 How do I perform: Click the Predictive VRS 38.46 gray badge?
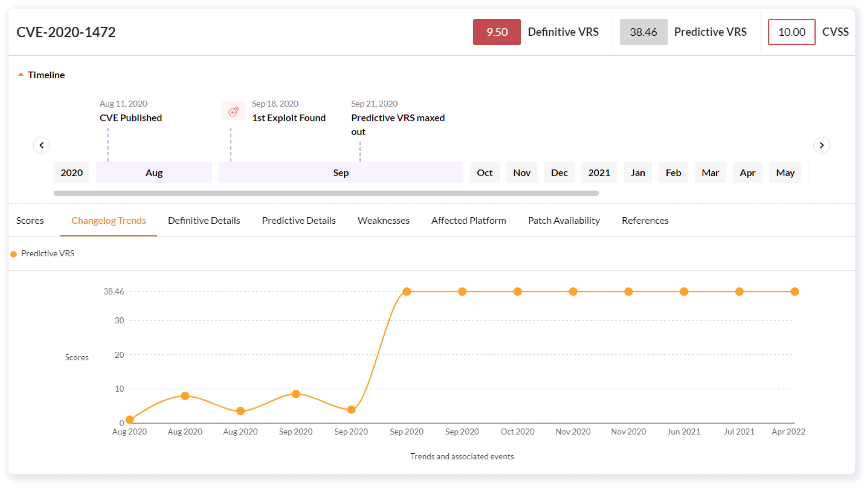(643, 32)
